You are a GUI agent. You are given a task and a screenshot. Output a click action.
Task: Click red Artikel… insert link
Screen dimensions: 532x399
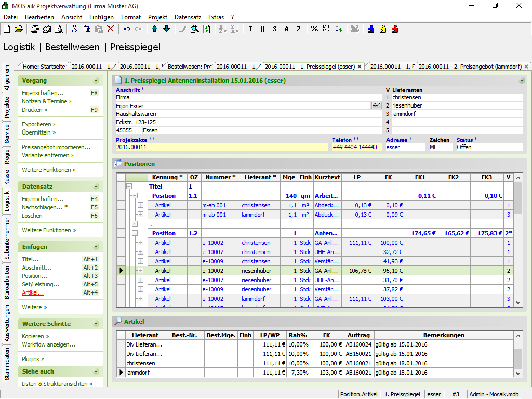point(33,292)
